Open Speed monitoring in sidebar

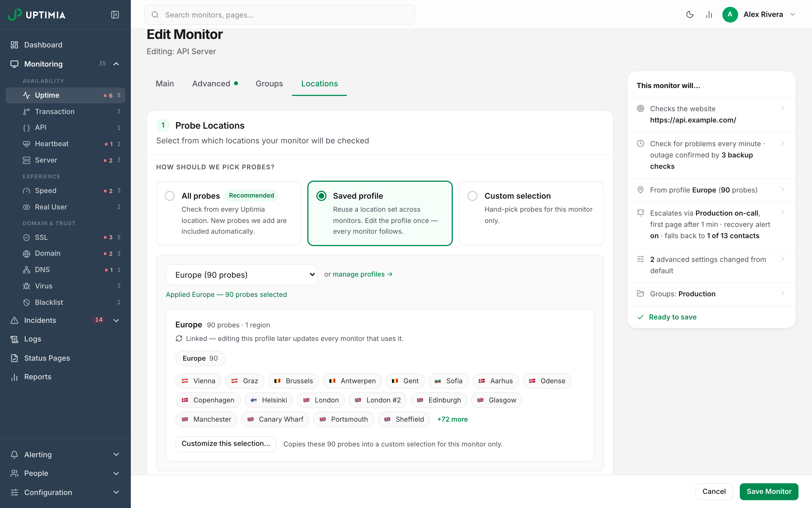coord(65,191)
